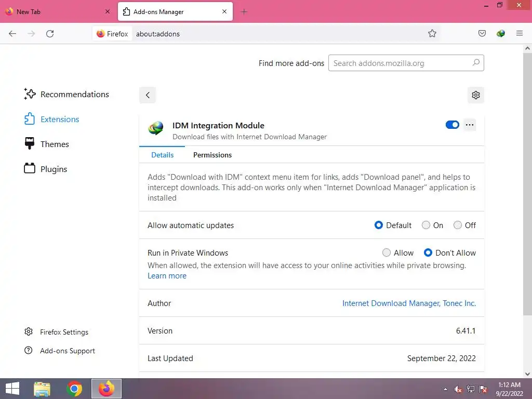The width and height of the screenshot is (532, 399).
Task: Click the network tray icon
Action: pos(471,389)
